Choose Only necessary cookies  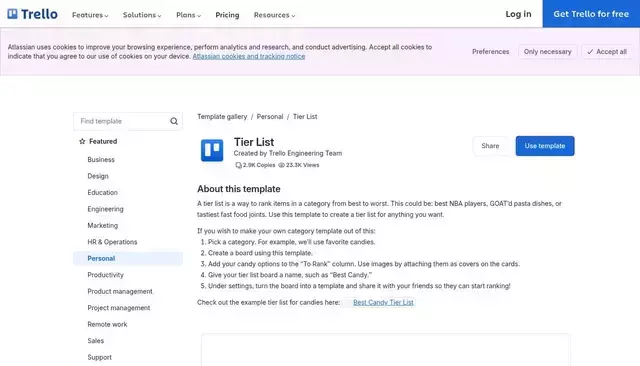548,52
